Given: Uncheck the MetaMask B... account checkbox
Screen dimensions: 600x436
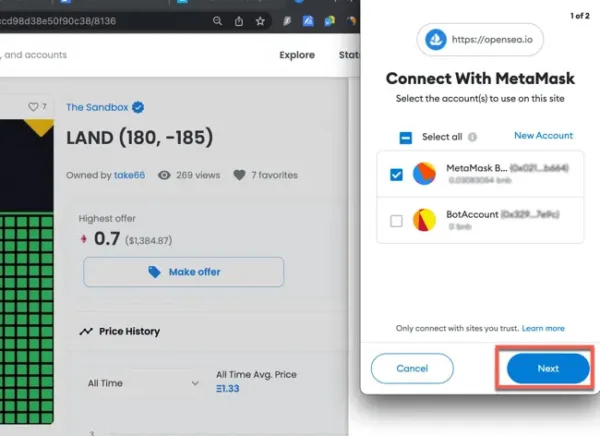Looking at the screenshot, I should (x=396, y=175).
